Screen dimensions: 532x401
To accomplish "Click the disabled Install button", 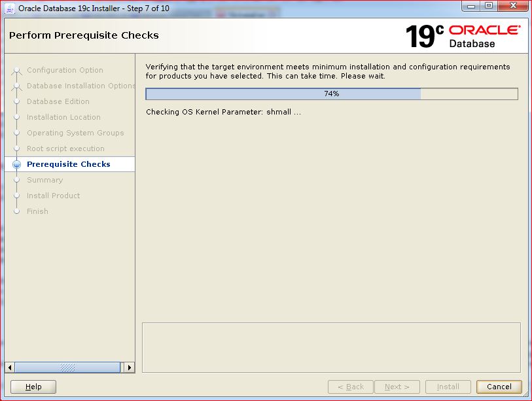I will point(448,387).
